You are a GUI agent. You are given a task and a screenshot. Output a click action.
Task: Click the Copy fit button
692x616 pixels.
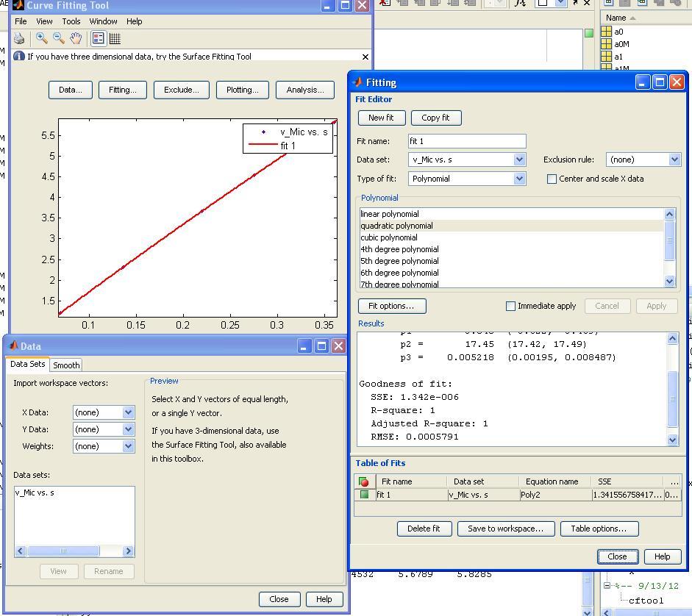click(435, 118)
